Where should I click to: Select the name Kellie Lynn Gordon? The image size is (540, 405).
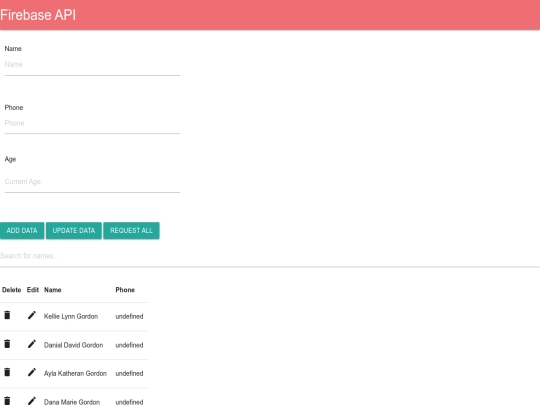click(71, 316)
